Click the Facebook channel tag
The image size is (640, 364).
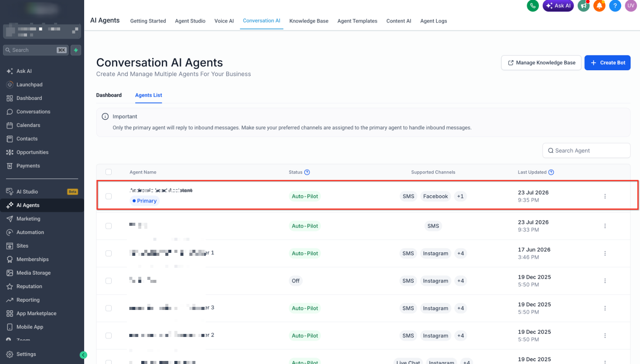tap(436, 196)
